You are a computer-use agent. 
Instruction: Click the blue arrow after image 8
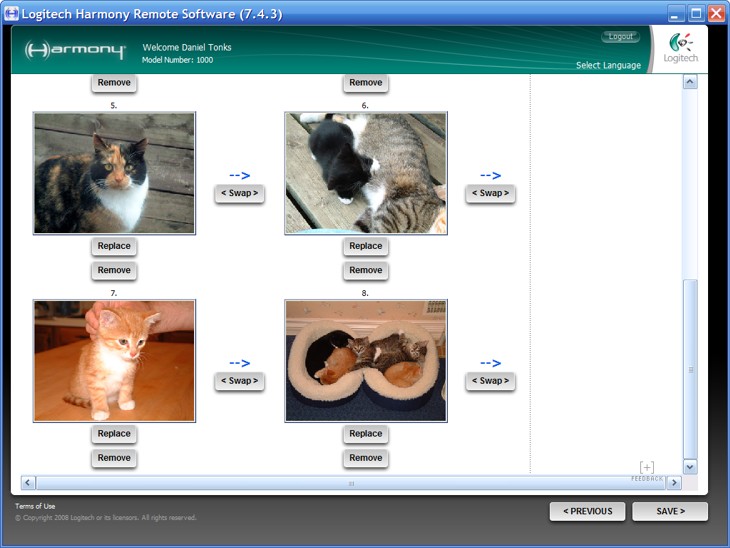pyautogui.click(x=491, y=363)
